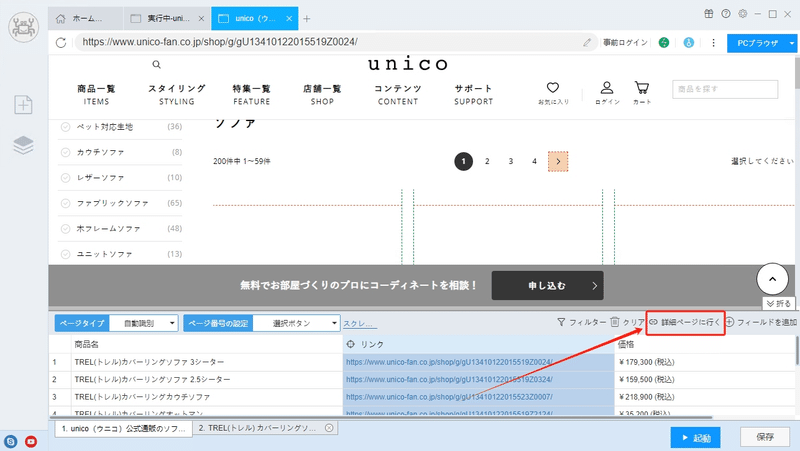The image size is (800, 451).
Task: Click the edit URL pencil icon
Action: [x=587, y=42]
